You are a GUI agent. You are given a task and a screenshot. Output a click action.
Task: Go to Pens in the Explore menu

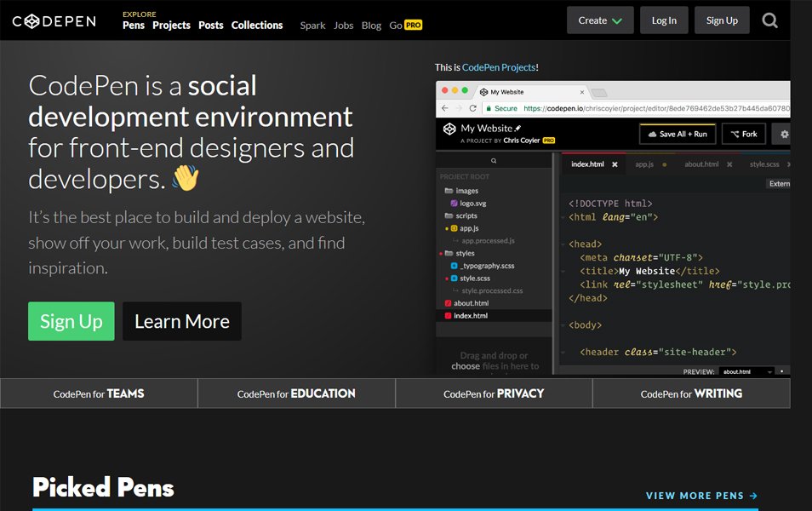[134, 25]
